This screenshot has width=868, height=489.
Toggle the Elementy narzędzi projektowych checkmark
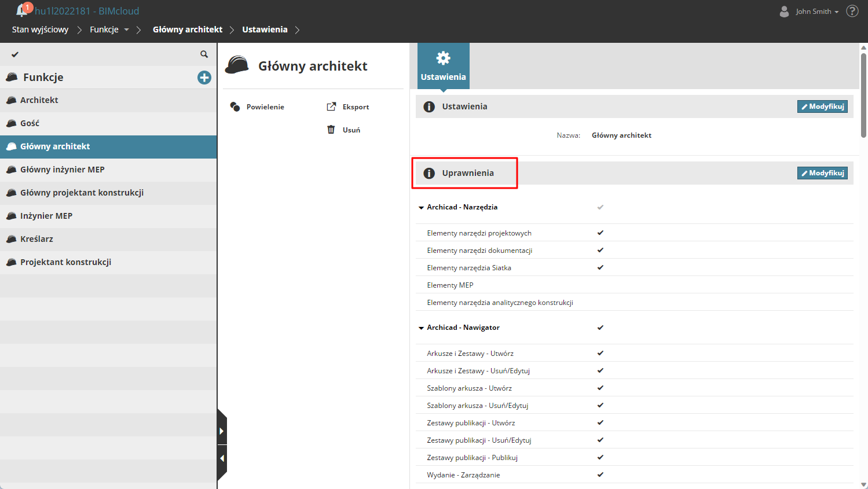(x=600, y=233)
